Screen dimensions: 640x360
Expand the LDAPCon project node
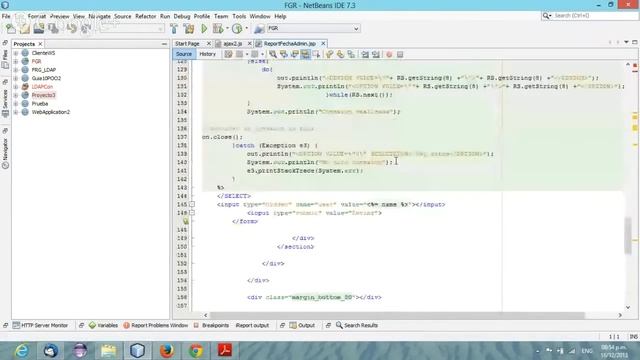tap(16, 87)
